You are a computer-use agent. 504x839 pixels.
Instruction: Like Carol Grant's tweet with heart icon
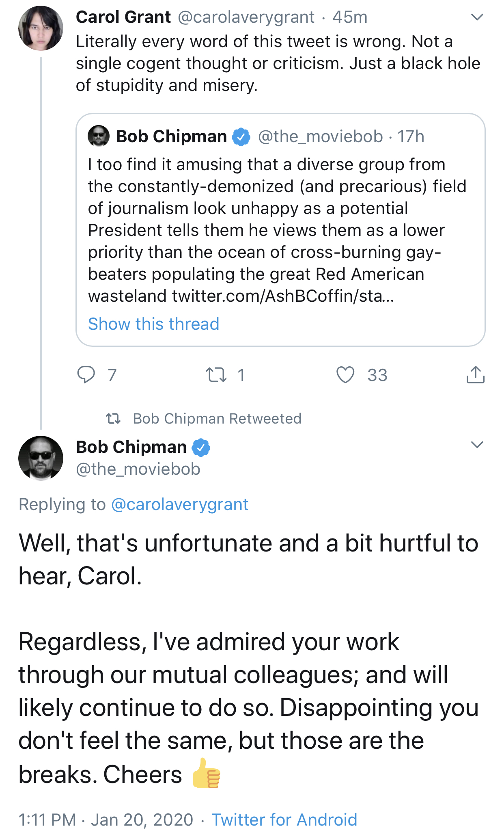click(x=345, y=374)
